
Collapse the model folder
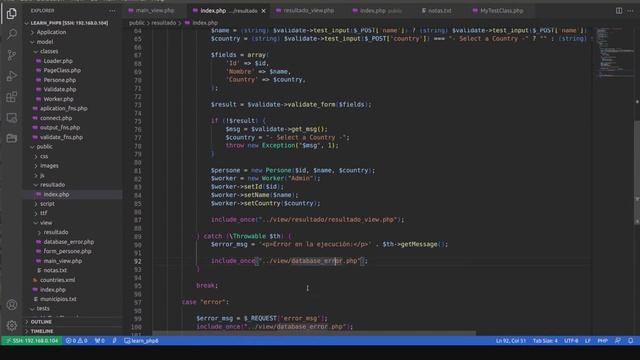(x=45, y=42)
